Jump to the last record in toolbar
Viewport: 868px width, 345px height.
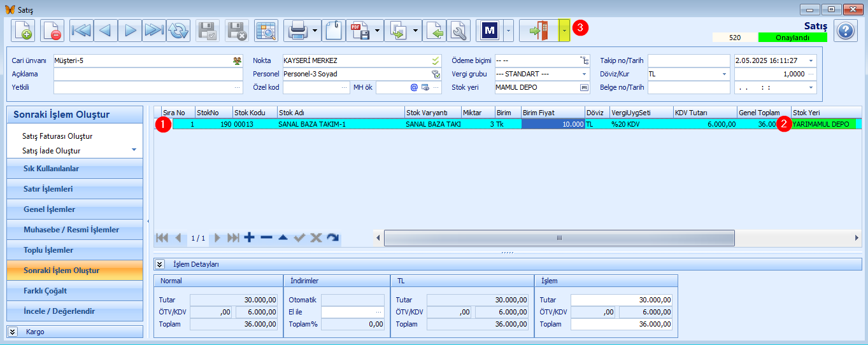pos(154,30)
